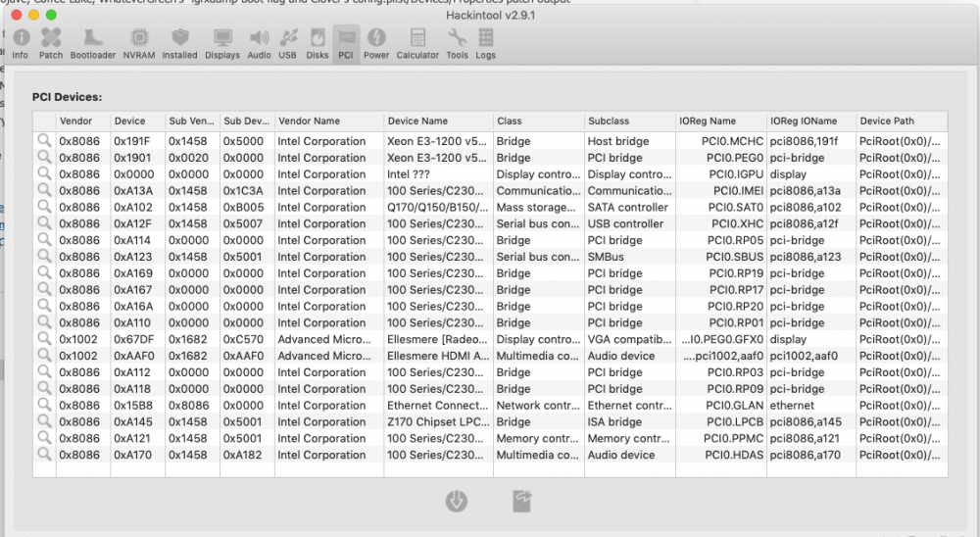The image size is (980, 537).
Task: Sort by the Vendor Name column header
Action: [329, 121]
